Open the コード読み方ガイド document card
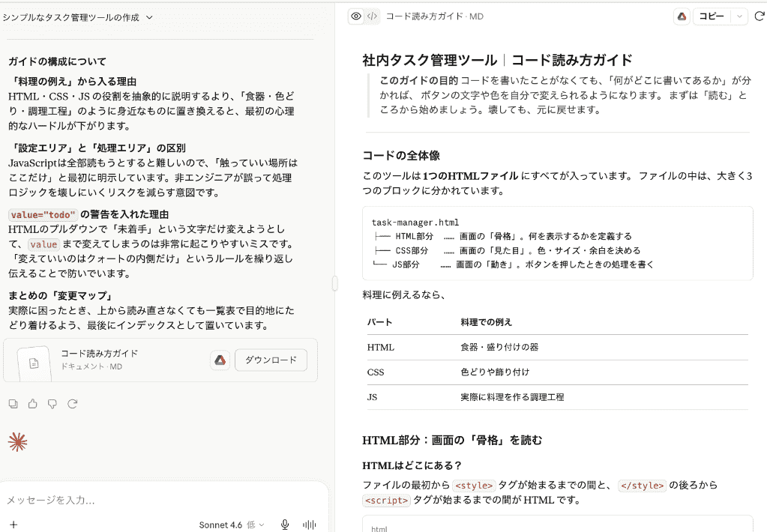This screenshot has height=532, width=767. (x=160, y=360)
